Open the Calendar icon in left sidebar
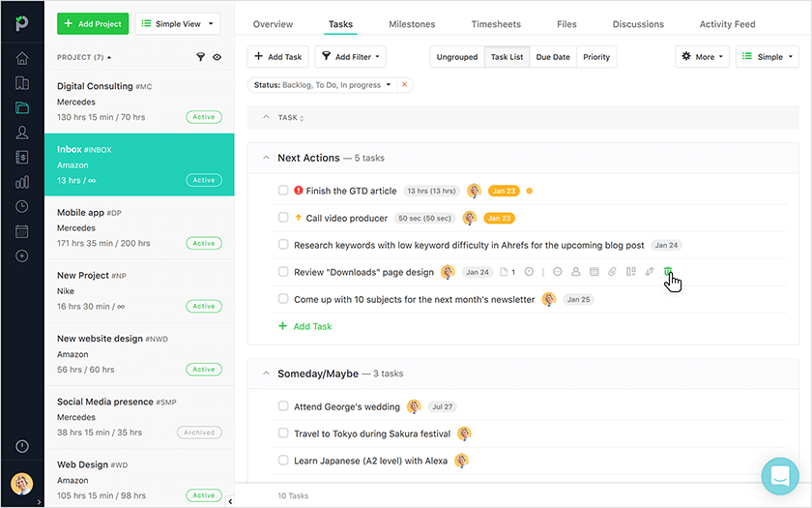The width and height of the screenshot is (812, 508). tap(21, 231)
